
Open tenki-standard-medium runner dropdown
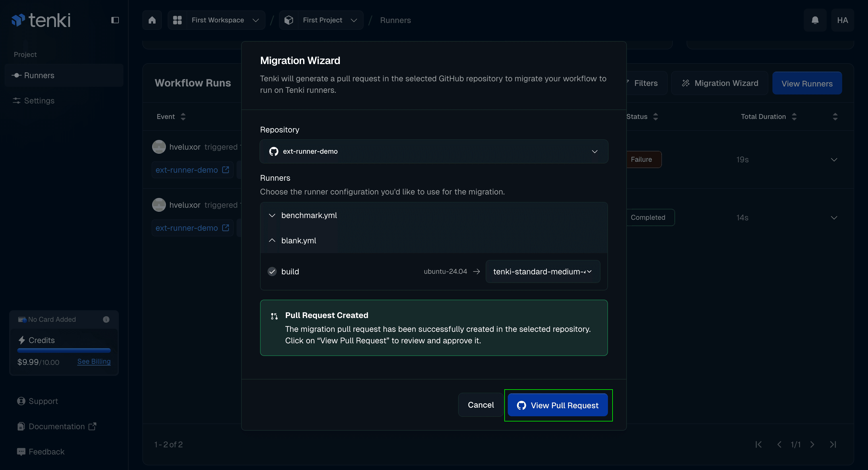tap(542, 271)
